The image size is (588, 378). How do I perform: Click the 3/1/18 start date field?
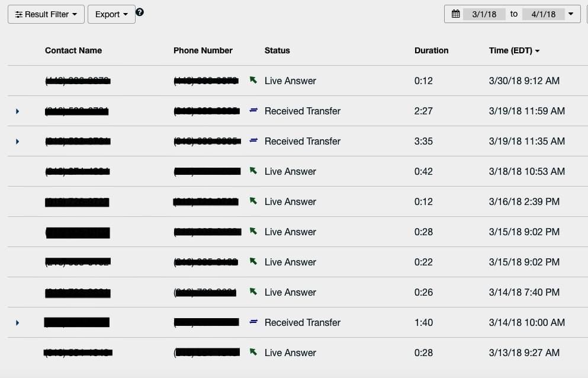[484, 14]
